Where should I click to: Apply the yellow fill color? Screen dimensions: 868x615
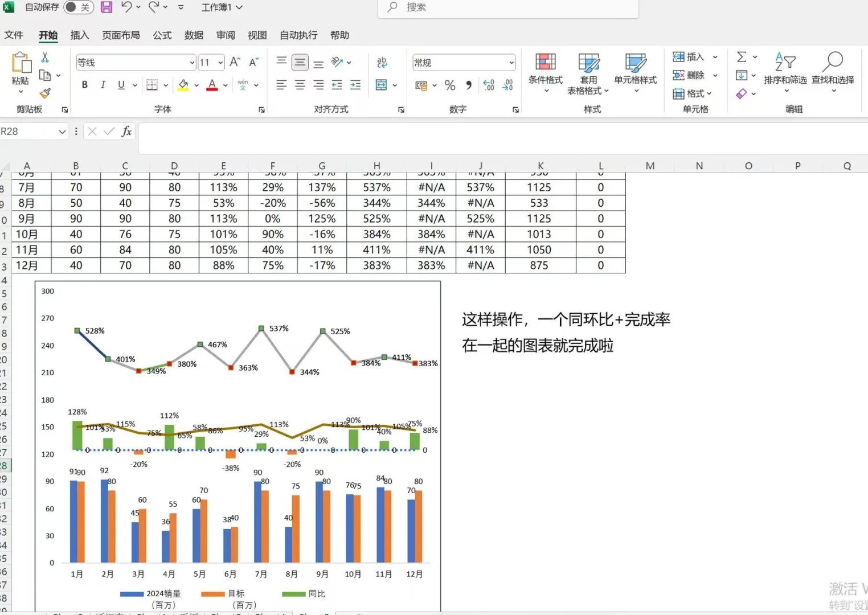click(x=183, y=85)
